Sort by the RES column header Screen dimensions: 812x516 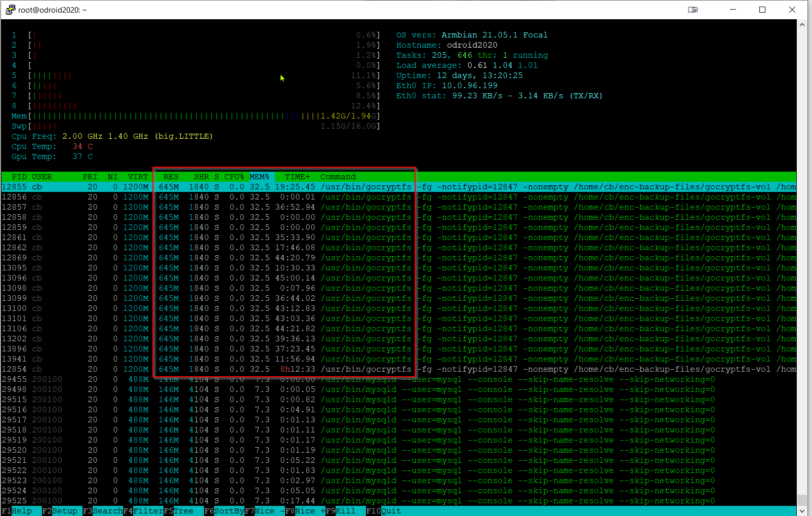pos(171,177)
